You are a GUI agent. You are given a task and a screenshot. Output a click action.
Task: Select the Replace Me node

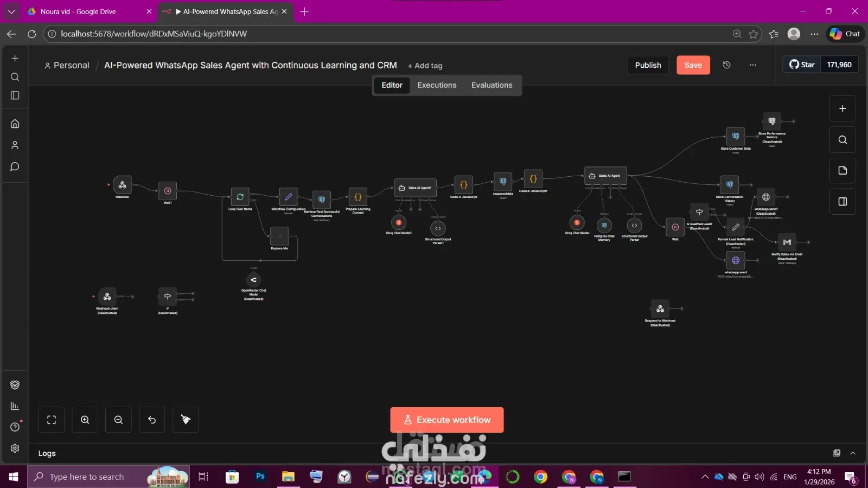click(279, 236)
